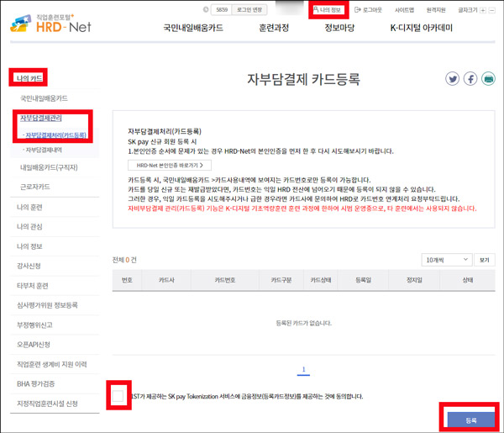Click 카드번호 column header

click(225, 280)
